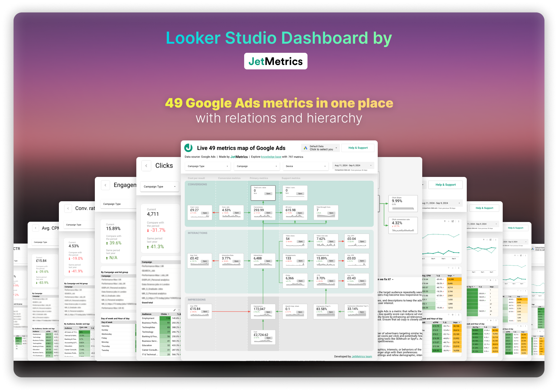Expand the Campaign filter dropdown
The height and width of the screenshot is (392, 558).
[257, 166]
